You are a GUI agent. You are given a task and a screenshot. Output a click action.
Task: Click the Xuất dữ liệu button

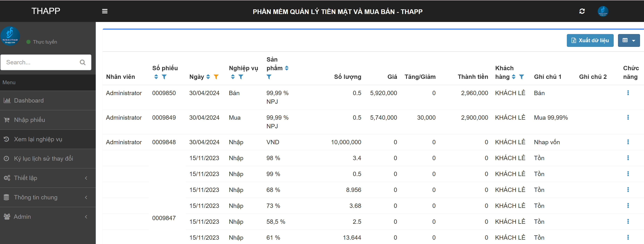[590, 40]
